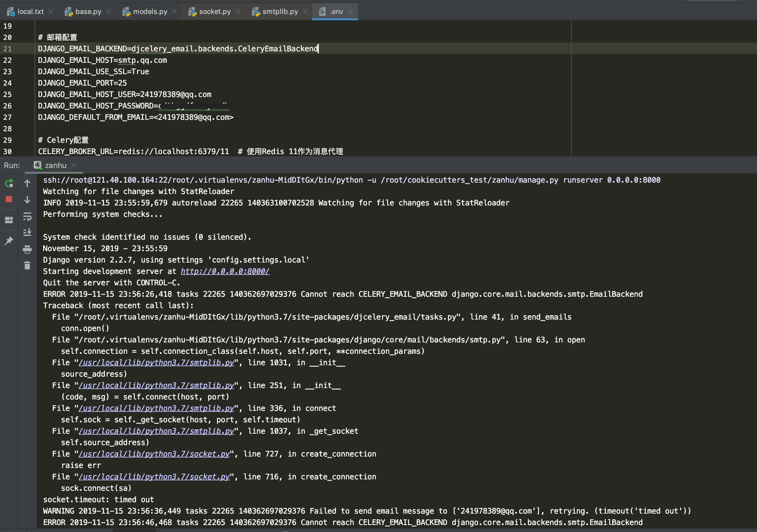Switch to the local.txt tab

point(30,11)
